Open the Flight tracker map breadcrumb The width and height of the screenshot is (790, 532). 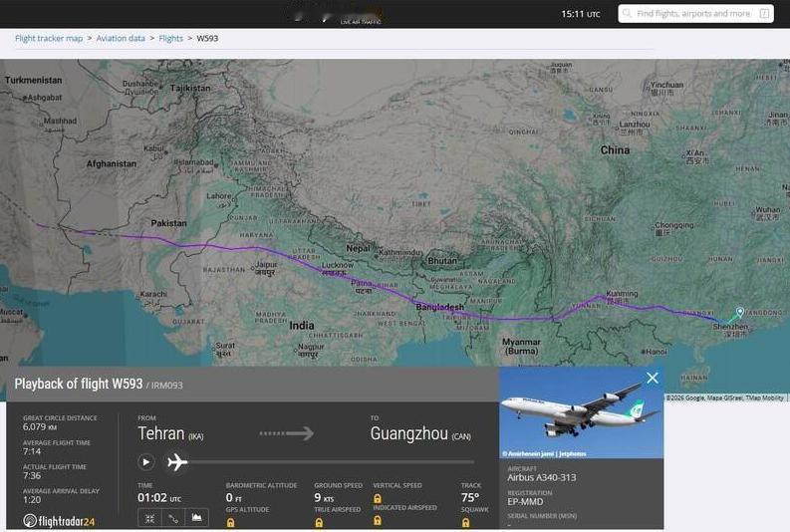point(49,38)
